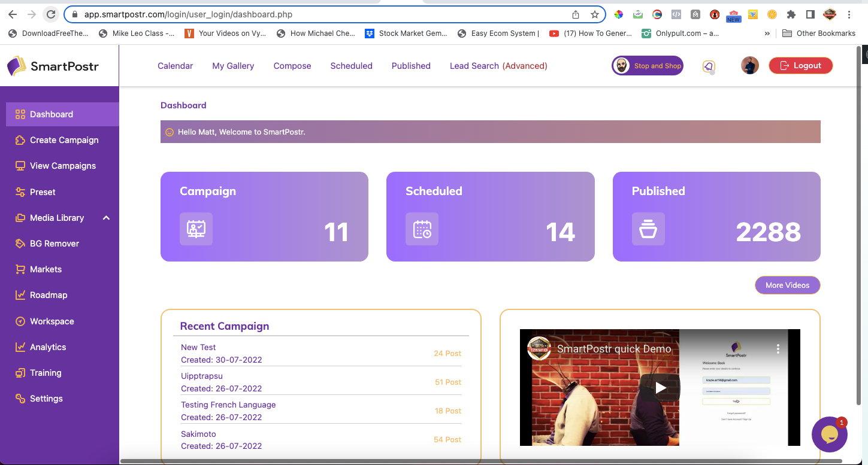Click the Create Campaign puzzle icon
The image size is (868, 465).
(20, 140)
